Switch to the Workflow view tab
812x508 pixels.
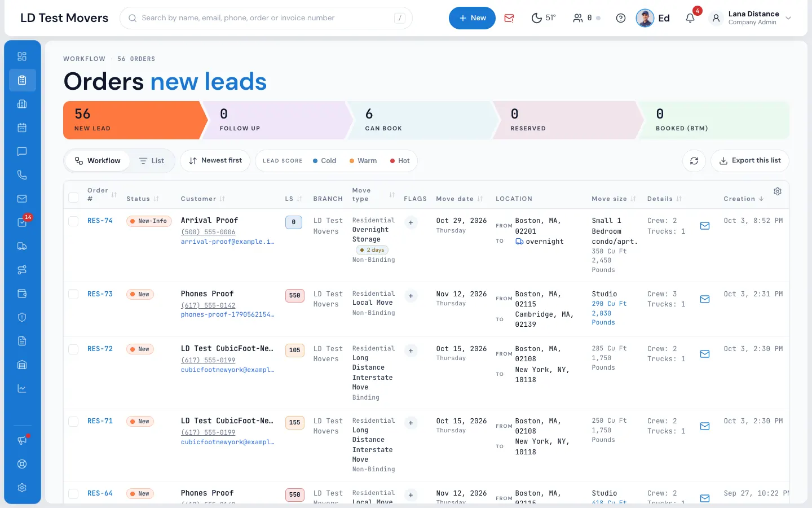[98, 161]
